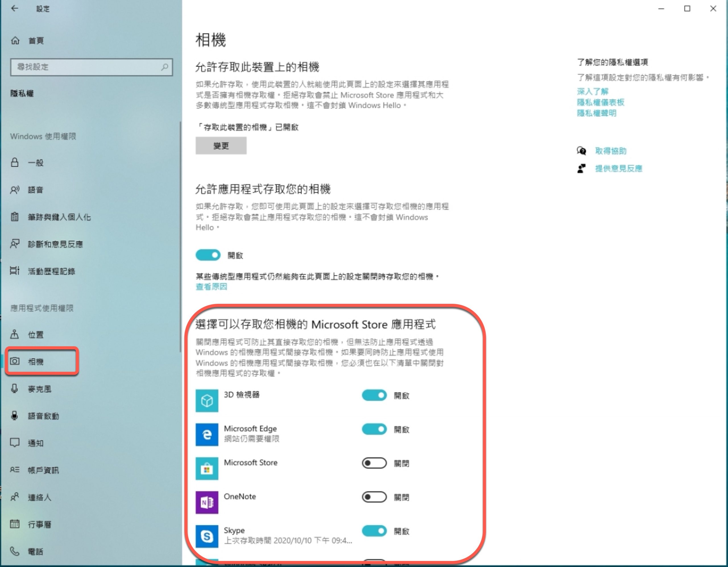Click the Microsoft Edge app icon
The width and height of the screenshot is (728, 567).
(207, 434)
